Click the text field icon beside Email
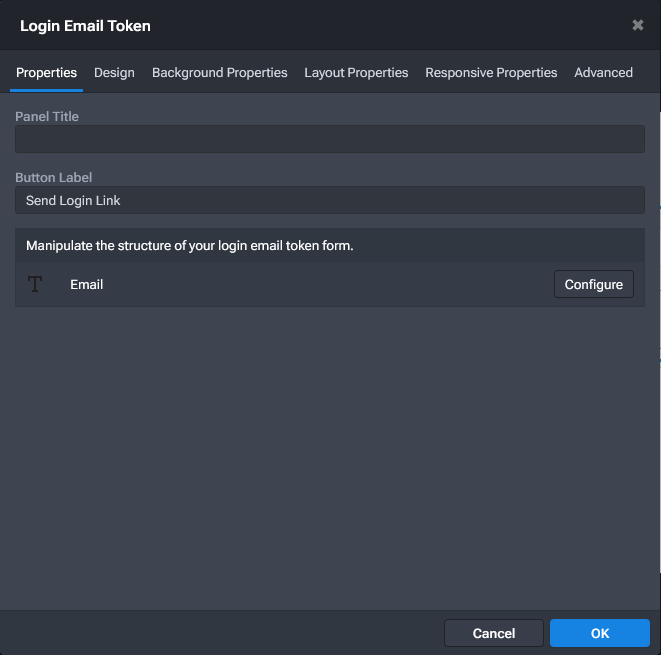661x655 pixels. click(x=35, y=284)
